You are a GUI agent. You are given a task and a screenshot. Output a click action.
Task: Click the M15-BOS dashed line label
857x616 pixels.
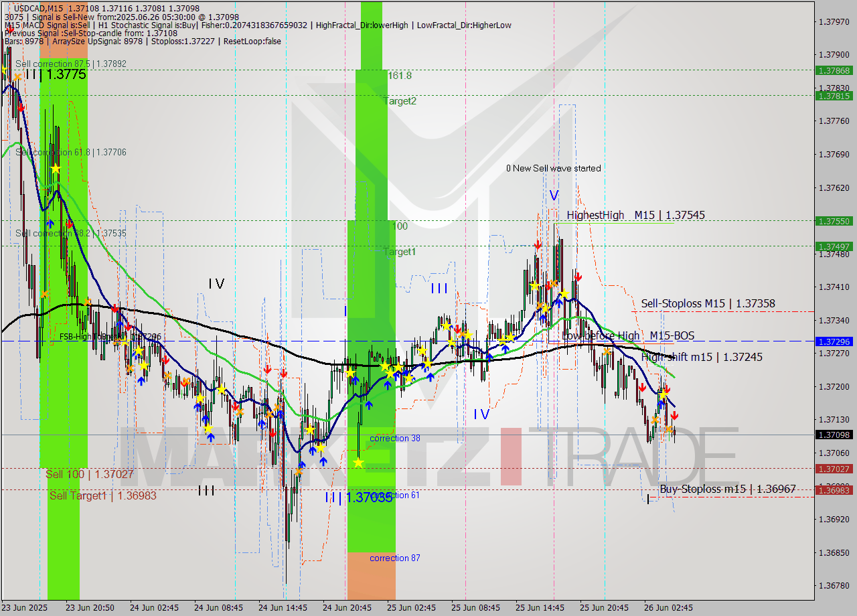coord(674,335)
